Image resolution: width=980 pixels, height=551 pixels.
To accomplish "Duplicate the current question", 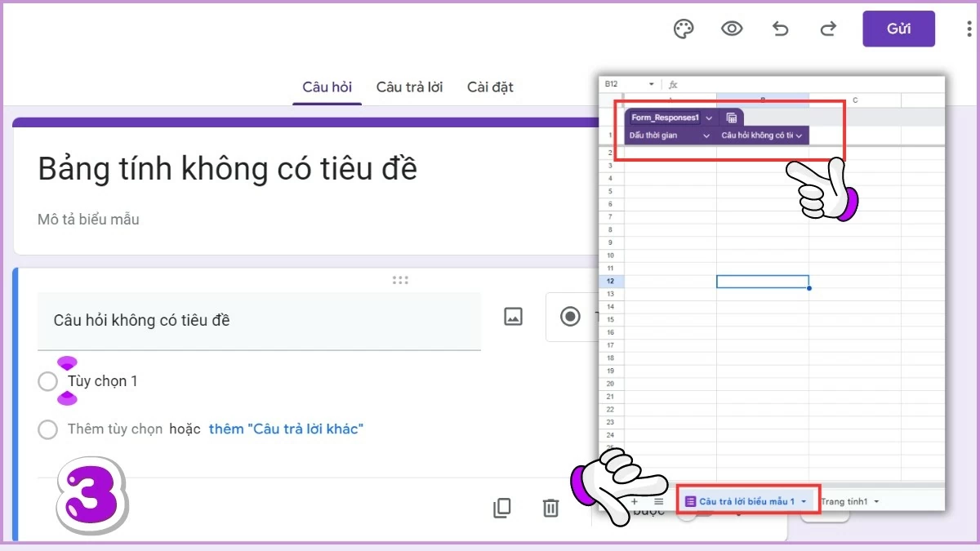I will click(502, 507).
